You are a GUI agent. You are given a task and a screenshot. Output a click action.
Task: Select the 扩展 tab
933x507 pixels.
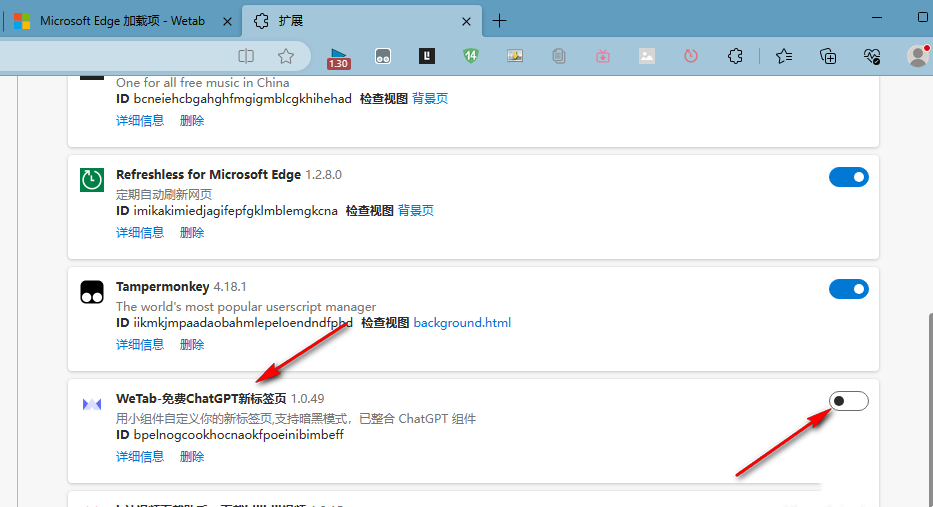[x=361, y=21]
